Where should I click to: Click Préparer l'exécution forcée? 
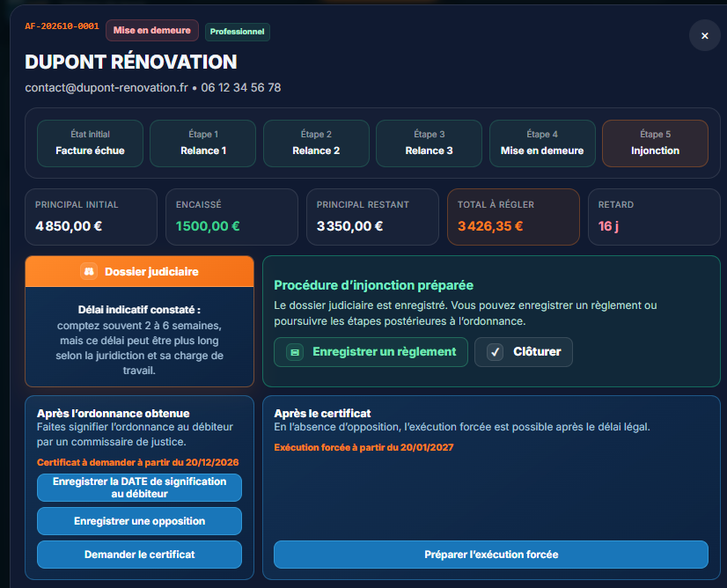tap(491, 555)
